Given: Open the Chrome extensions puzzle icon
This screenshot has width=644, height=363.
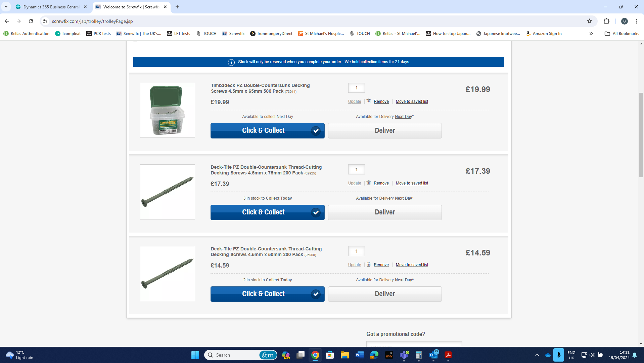Looking at the screenshot, I should click(606, 21).
